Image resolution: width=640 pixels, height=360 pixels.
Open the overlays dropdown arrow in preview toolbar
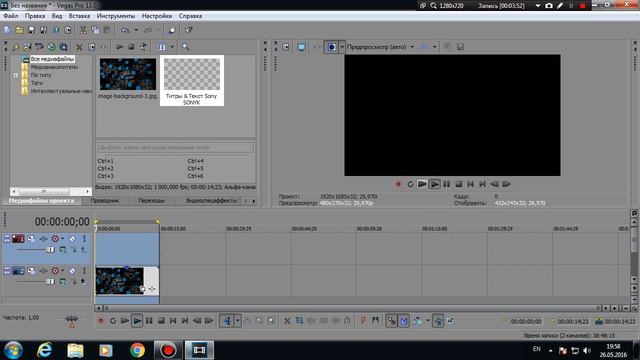[435, 47]
